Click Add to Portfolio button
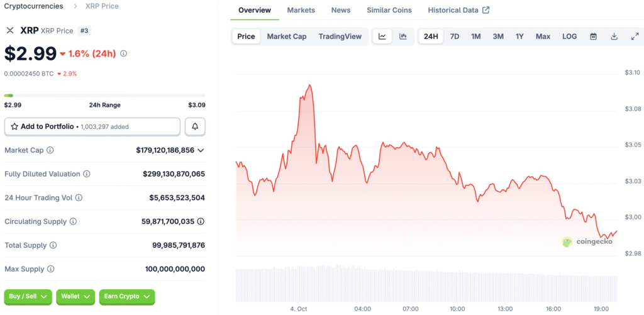 coord(92,126)
